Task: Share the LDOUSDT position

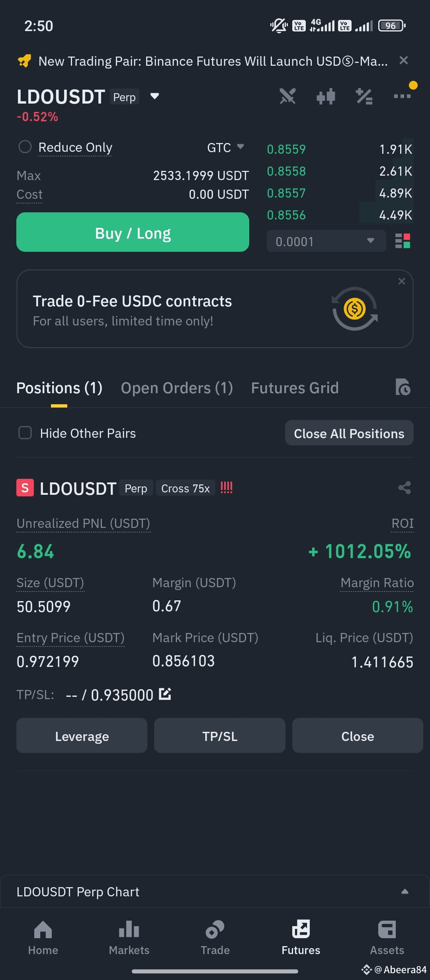Action: (x=405, y=488)
